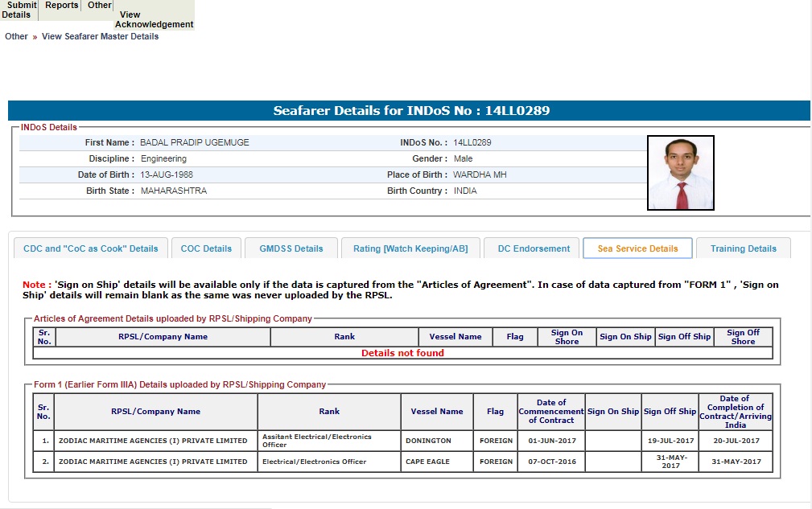Click the INDoS No. value 14LL0289

click(x=472, y=142)
